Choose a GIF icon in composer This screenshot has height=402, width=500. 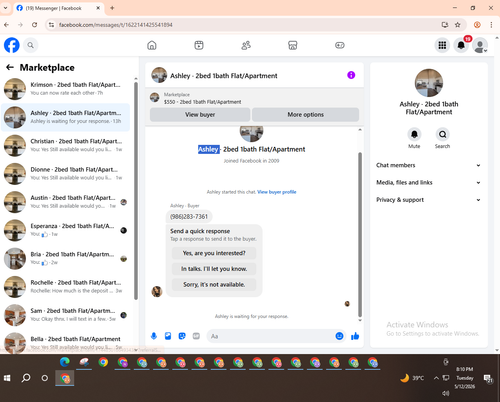point(196,336)
